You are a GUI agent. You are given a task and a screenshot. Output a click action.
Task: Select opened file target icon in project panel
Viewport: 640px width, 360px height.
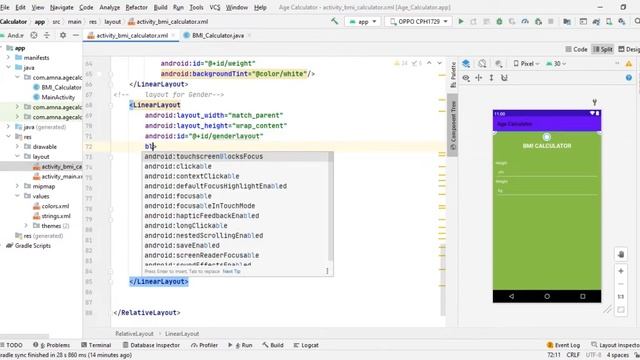click(34, 36)
